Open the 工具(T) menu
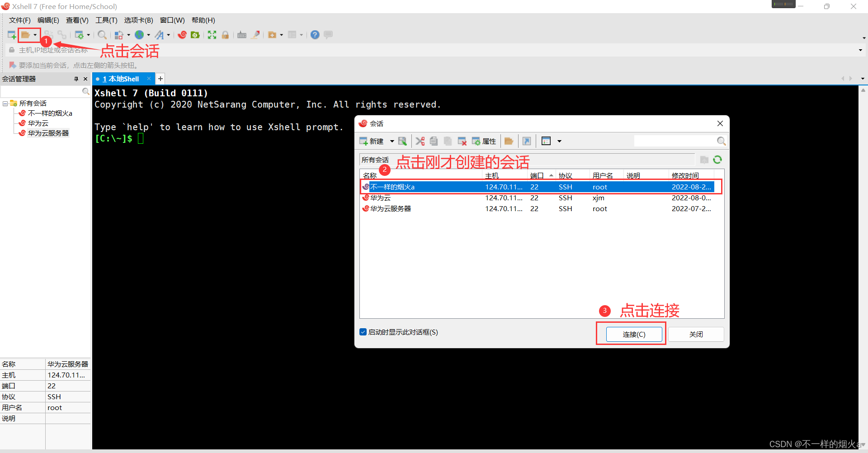Screen dimensions: 868x453 106,20
